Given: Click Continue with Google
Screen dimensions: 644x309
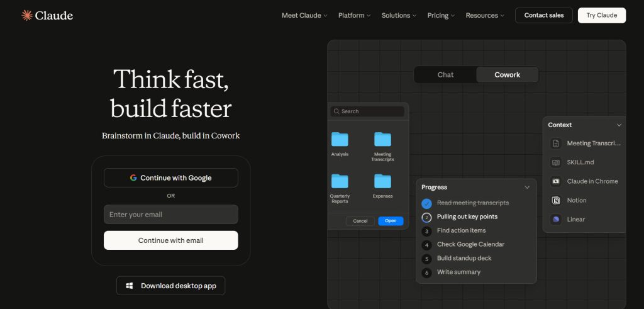Looking at the screenshot, I should coord(171,178).
